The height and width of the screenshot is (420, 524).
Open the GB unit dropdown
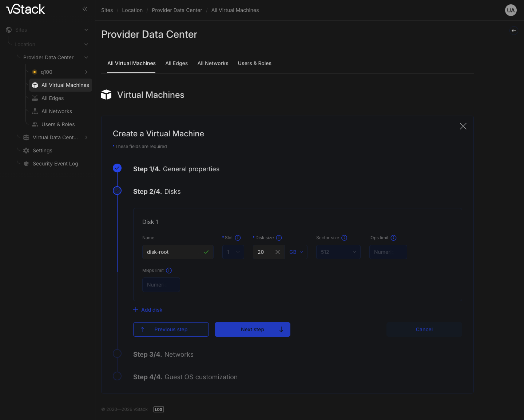click(296, 252)
